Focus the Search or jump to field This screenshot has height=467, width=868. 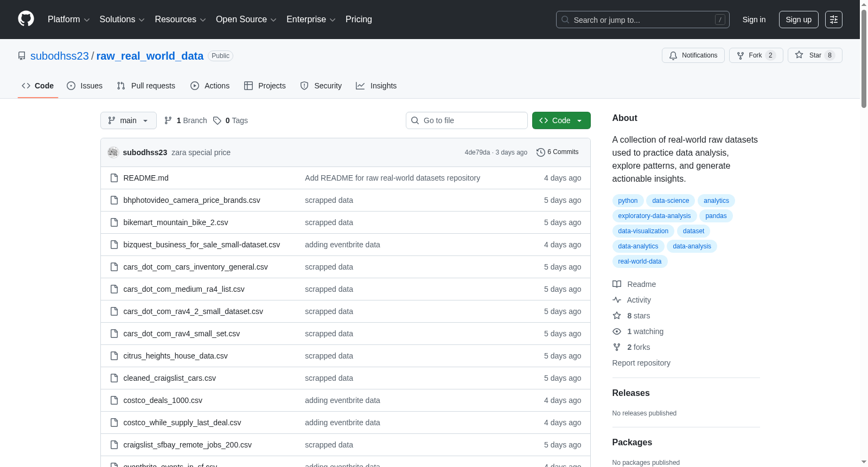[x=643, y=20]
